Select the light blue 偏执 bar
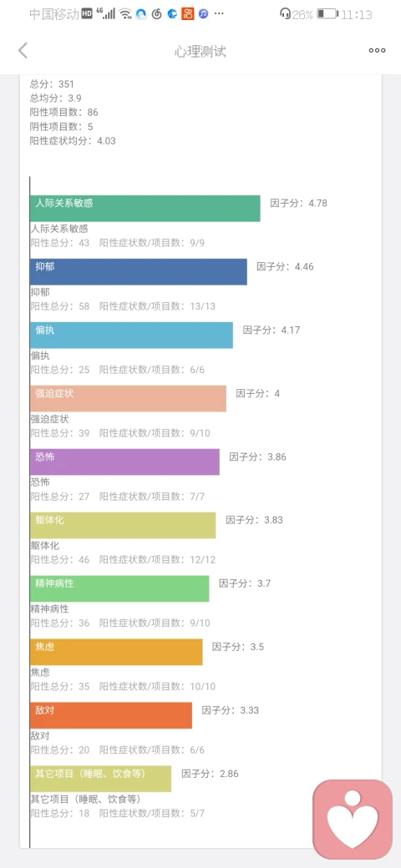The height and width of the screenshot is (868, 401). [131, 335]
